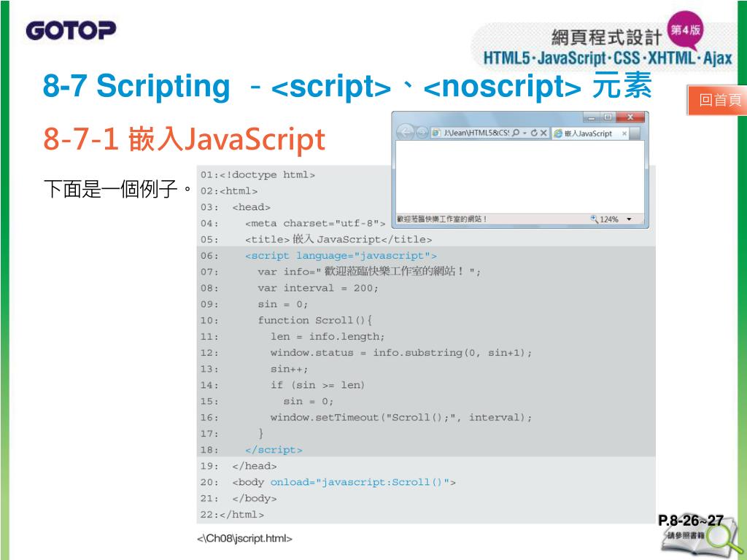The width and height of the screenshot is (747, 560).
Task: Click the P.8-26~27 page reference
Action: tap(691, 521)
